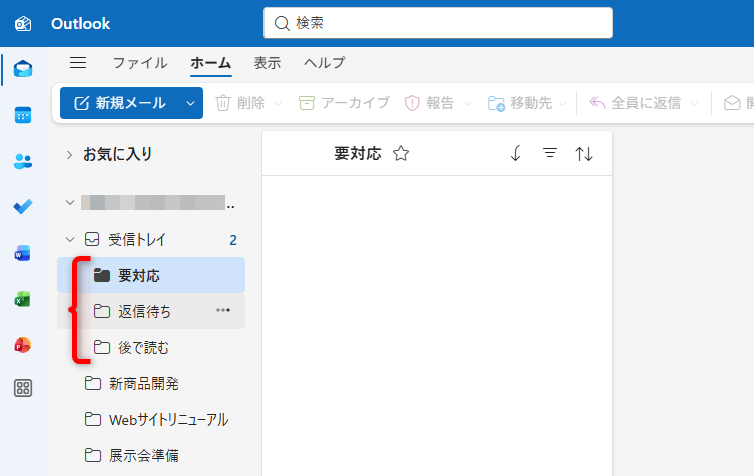
Task: Open the sort up-down arrows icon
Action: coord(584,154)
